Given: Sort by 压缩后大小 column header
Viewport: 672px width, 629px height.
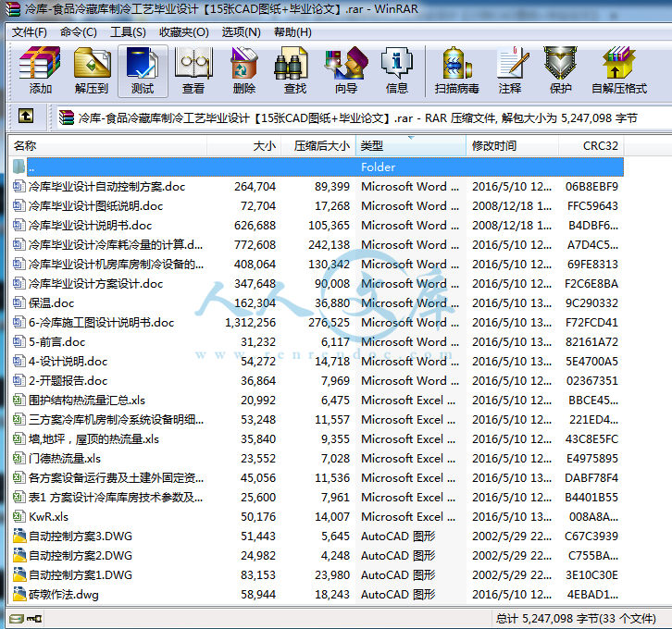Looking at the screenshot, I should point(318,145).
